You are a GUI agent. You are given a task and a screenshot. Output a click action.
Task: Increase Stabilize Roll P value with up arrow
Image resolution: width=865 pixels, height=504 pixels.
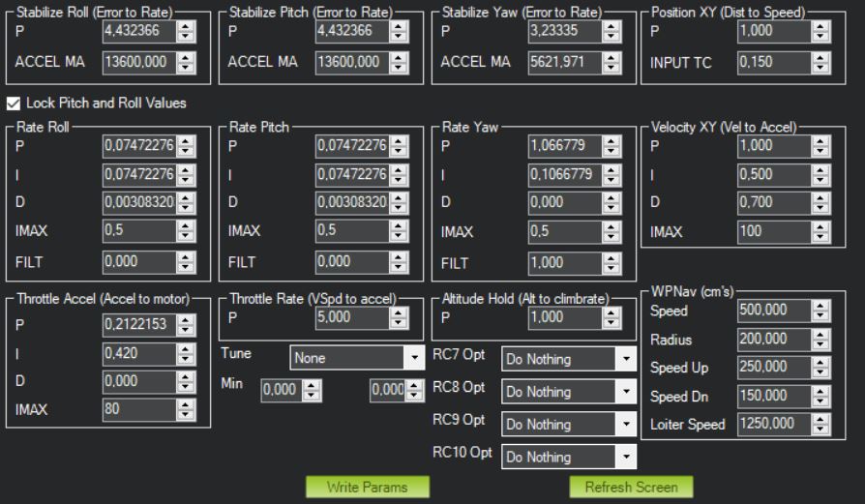[x=187, y=27]
